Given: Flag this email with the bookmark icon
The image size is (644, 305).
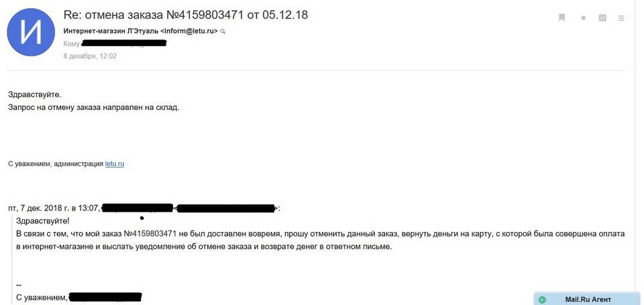Looking at the screenshot, I should (x=561, y=17).
